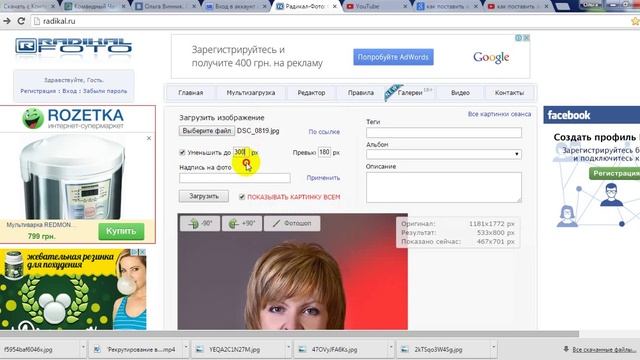Viewport: 640px width, 360px height.
Task: Open menu arrow for 47OVyJFA6Ks.jpg download
Action: (x=391, y=348)
